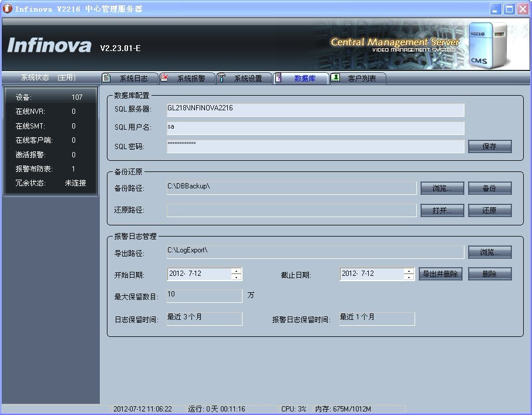Click 导出并删除 button
532x415 pixels.
pos(440,274)
